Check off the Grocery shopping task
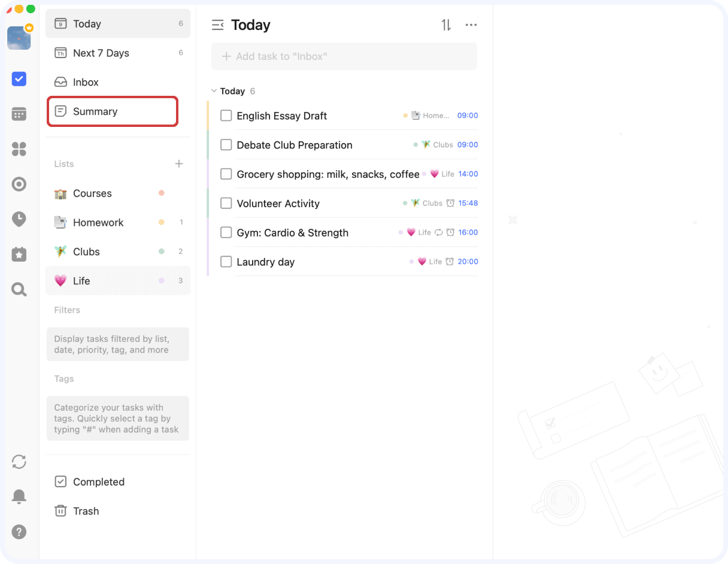The image size is (728, 564). click(226, 174)
